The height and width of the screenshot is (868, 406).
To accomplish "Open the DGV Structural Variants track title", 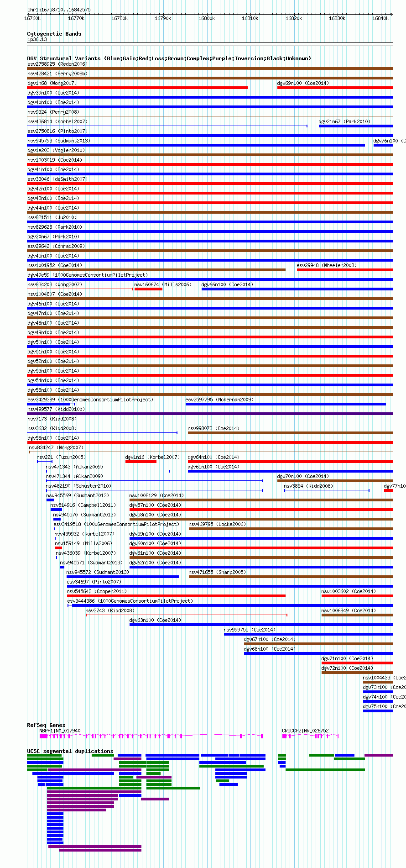I will point(169,58).
